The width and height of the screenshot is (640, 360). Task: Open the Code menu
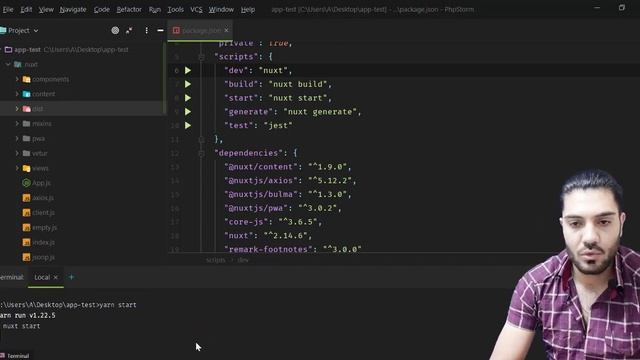pyautogui.click(x=102, y=9)
